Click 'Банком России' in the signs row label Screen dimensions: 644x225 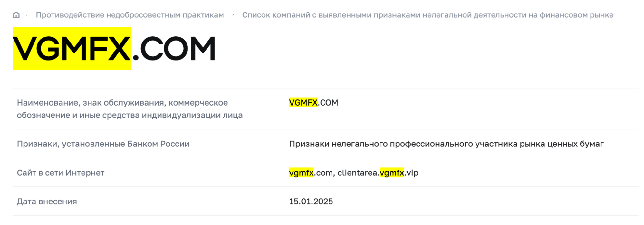(x=158, y=144)
